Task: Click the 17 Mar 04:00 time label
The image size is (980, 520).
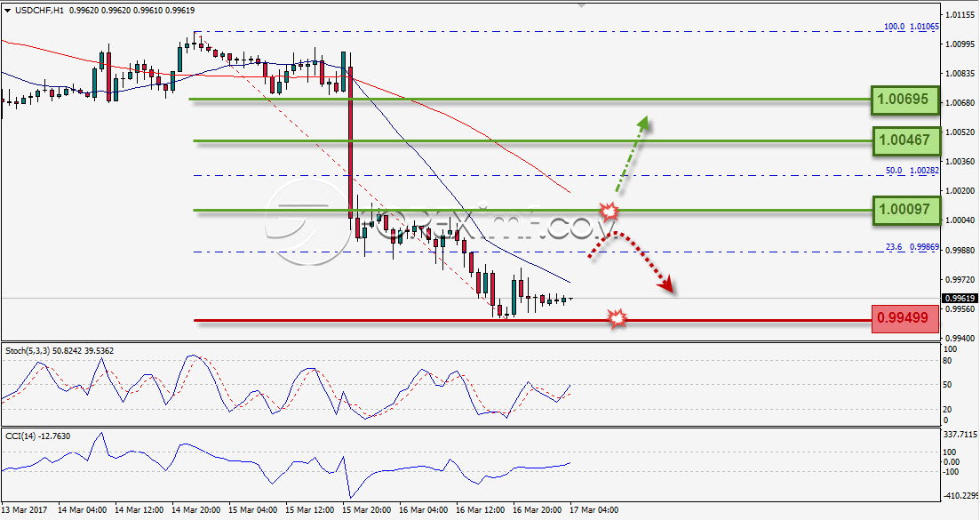Action: (x=594, y=510)
